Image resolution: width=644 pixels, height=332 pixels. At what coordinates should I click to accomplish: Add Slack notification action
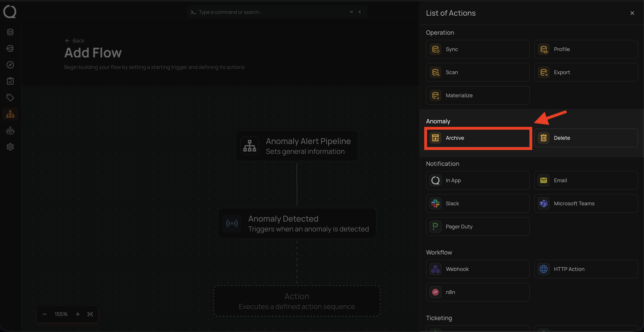click(478, 203)
